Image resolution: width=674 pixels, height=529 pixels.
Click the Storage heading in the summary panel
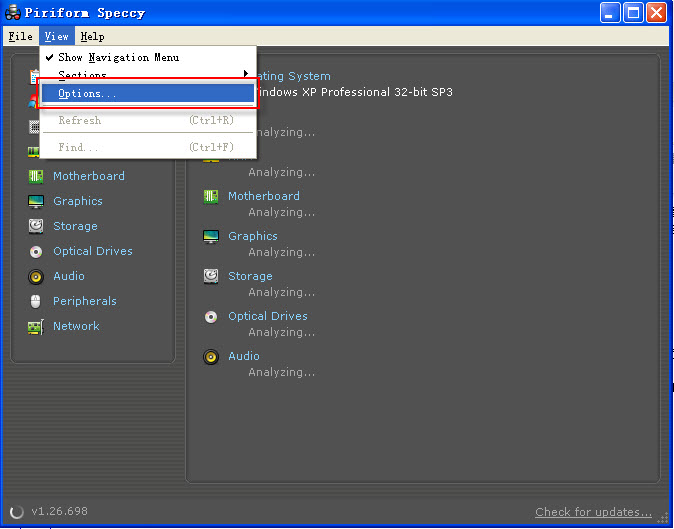[x=250, y=276]
